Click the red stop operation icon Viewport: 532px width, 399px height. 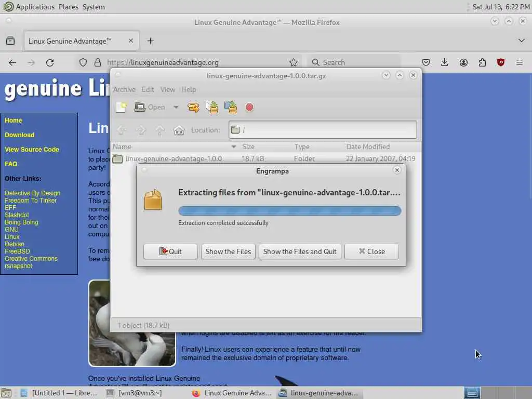tap(249, 107)
